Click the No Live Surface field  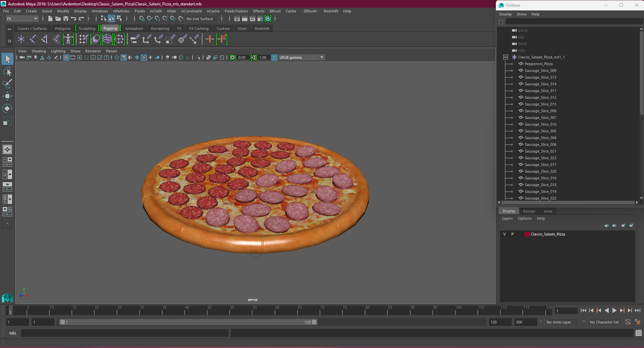pyautogui.click(x=201, y=19)
